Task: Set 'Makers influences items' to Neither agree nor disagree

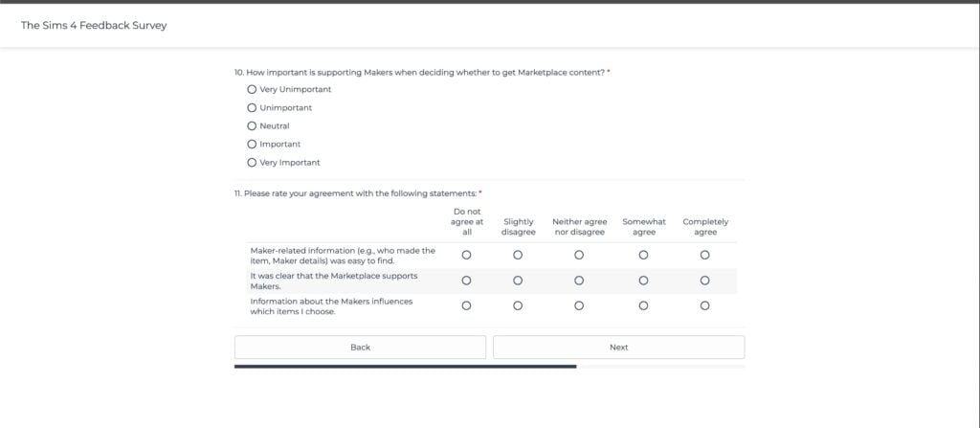Action: [x=579, y=306]
